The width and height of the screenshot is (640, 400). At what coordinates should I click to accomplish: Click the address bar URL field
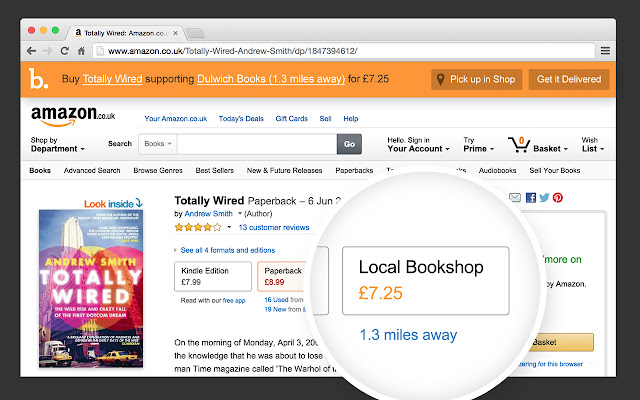tap(343, 51)
